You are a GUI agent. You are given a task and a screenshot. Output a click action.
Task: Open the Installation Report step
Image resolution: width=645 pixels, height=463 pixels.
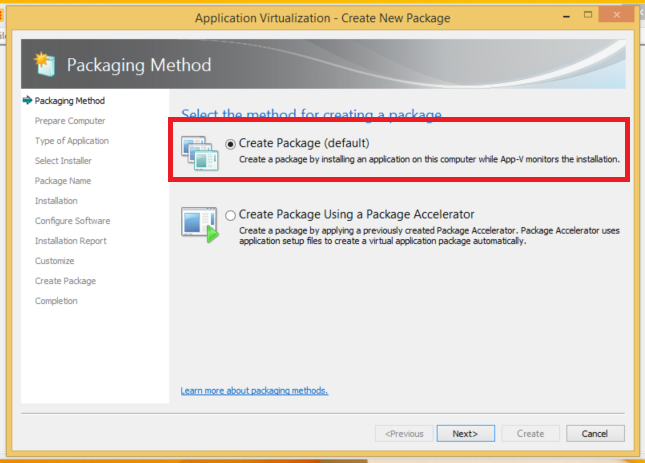[x=70, y=241]
